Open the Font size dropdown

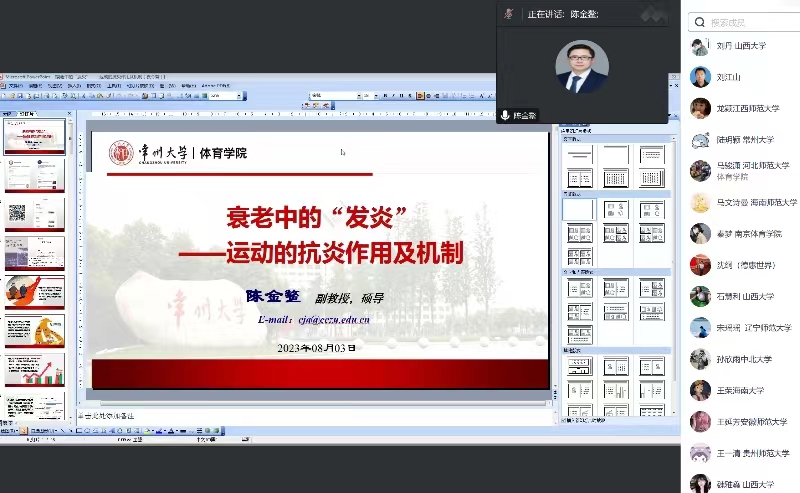(376, 95)
